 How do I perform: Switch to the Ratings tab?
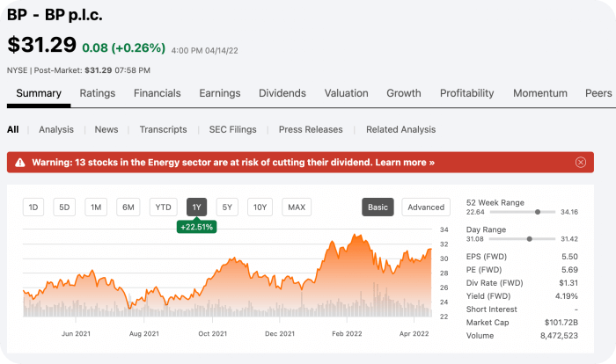tap(98, 93)
